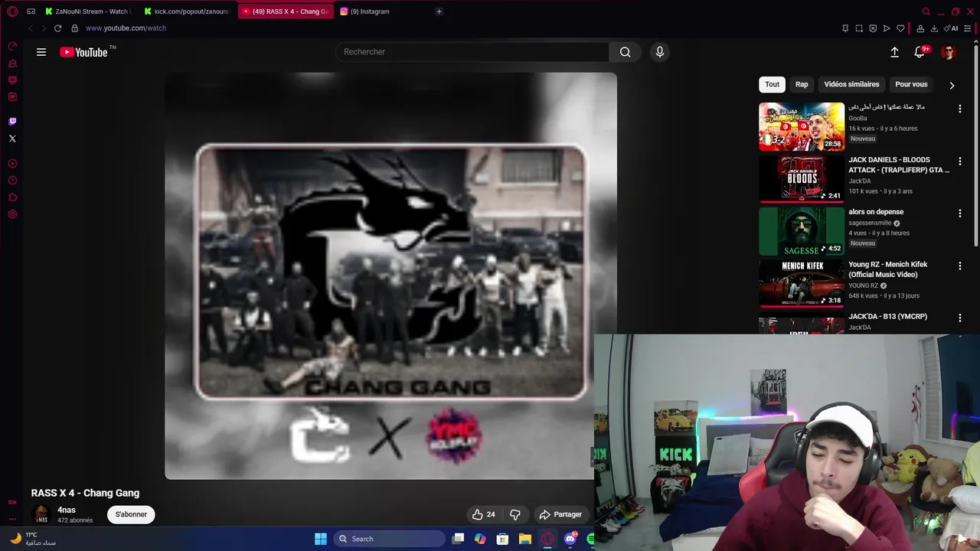
Task: Open the Easy Setup sliders icon
Action: click(968, 28)
